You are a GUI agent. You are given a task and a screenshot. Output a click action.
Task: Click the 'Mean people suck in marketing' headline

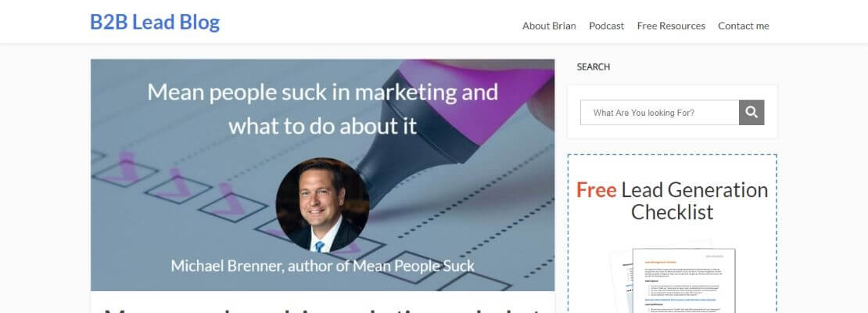point(322,92)
